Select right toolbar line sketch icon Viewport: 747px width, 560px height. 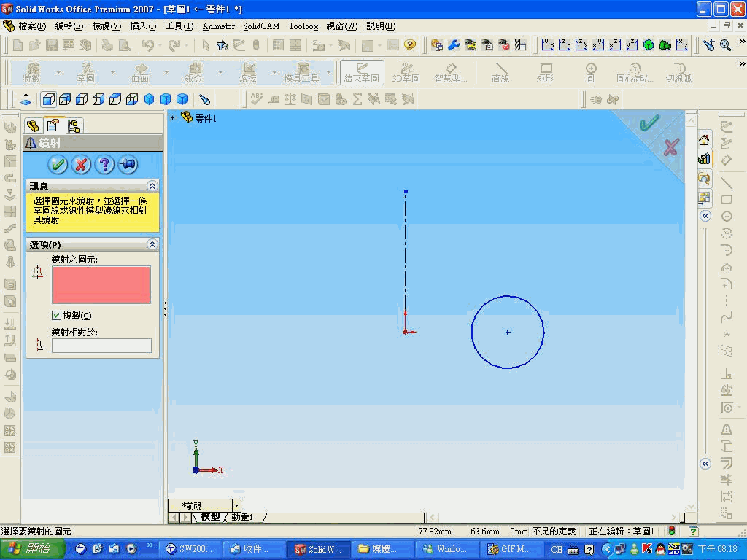pyautogui.click(x=727, y=182)
